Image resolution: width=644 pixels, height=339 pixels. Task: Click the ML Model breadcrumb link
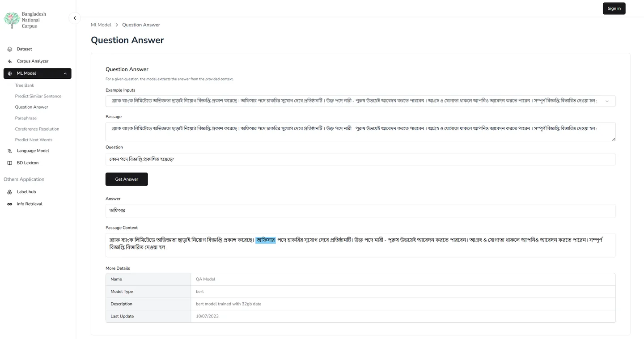(x=101, y=25)
